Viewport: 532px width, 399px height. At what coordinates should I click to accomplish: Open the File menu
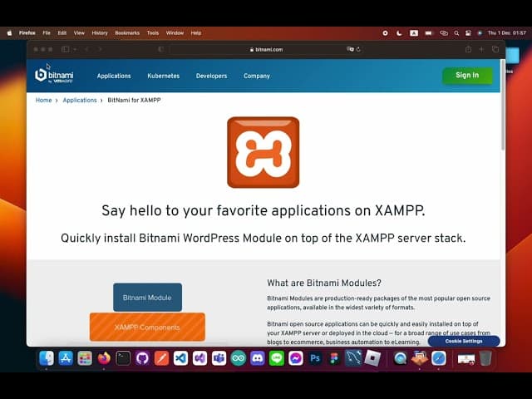pos(47,33)
